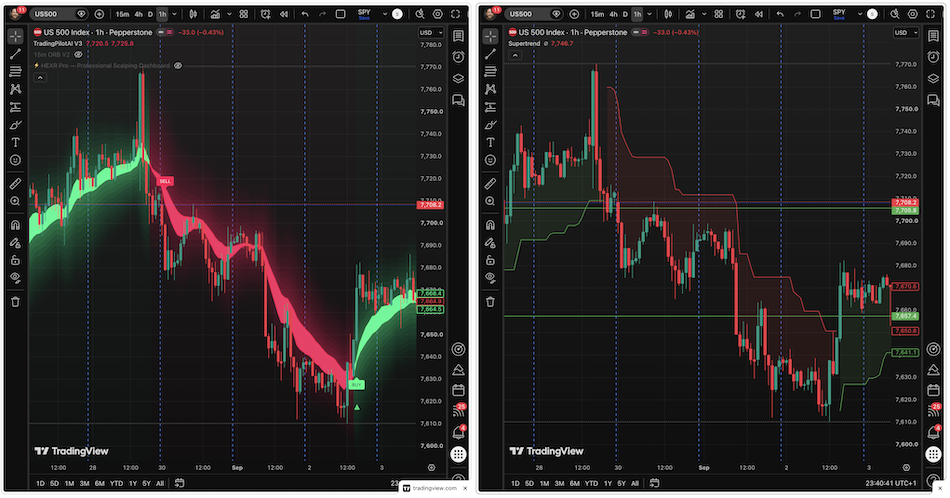Image resolution: width=950 pixels, height=498 pixels.
Task: Select the ruler measure tool in left chart
Action: point(15,184)
